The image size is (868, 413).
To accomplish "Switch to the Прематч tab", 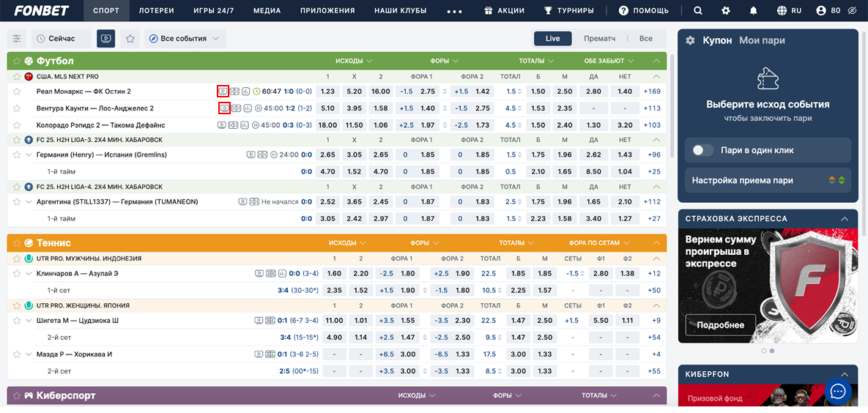I will click(599, 38).
